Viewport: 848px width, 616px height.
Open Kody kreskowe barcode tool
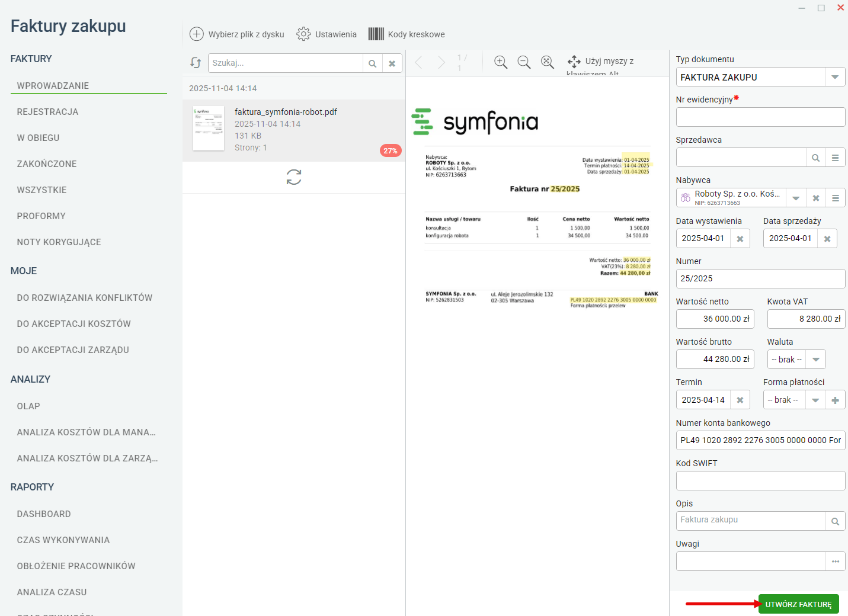click(376, 34)
